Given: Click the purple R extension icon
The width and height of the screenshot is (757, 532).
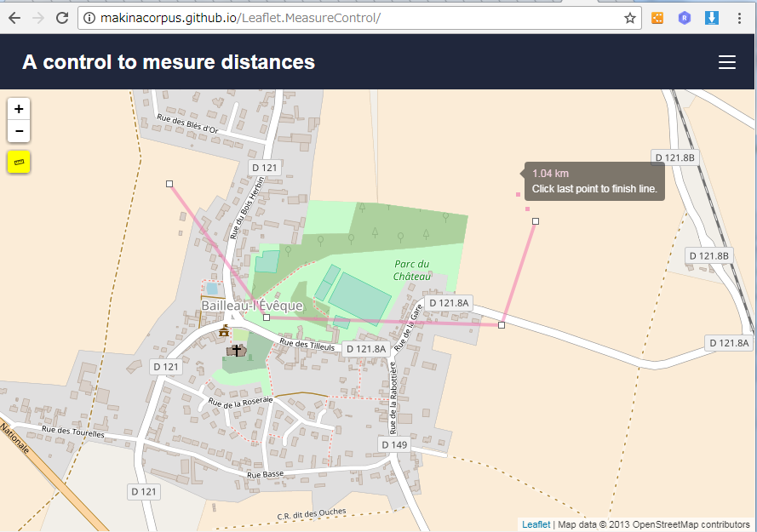Looking at the screenshot, I should point(684,18).
